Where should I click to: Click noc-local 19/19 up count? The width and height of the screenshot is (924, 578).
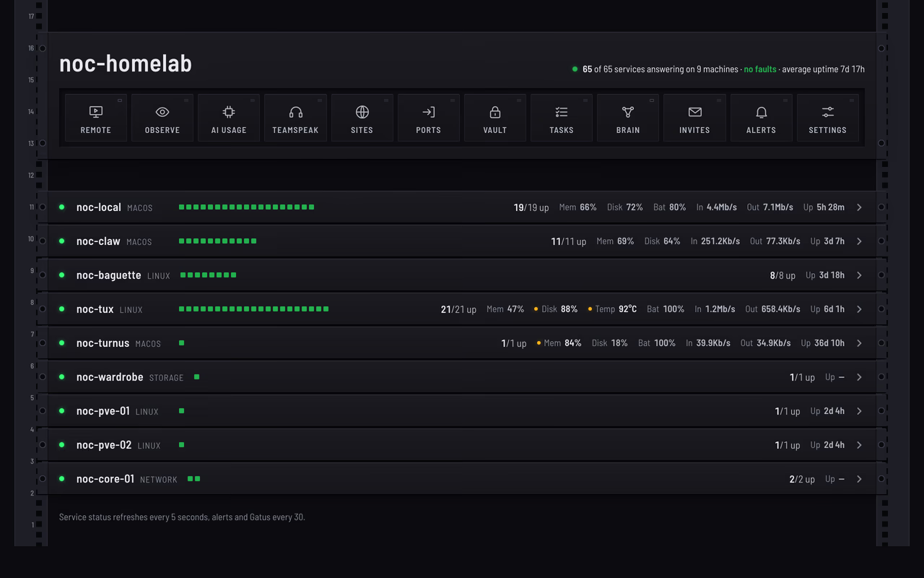point(531,207)
